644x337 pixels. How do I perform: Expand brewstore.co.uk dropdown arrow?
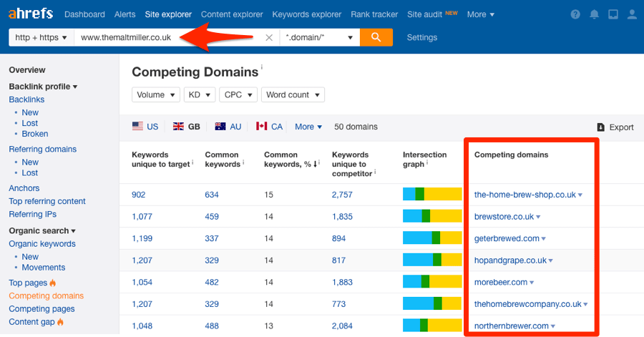pos(538,217)
